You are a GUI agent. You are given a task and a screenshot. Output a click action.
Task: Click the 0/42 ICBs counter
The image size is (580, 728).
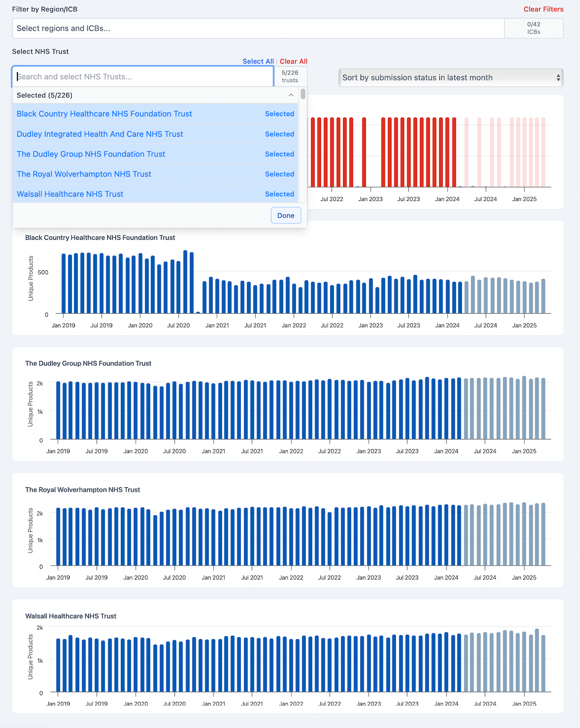[534, 28]
